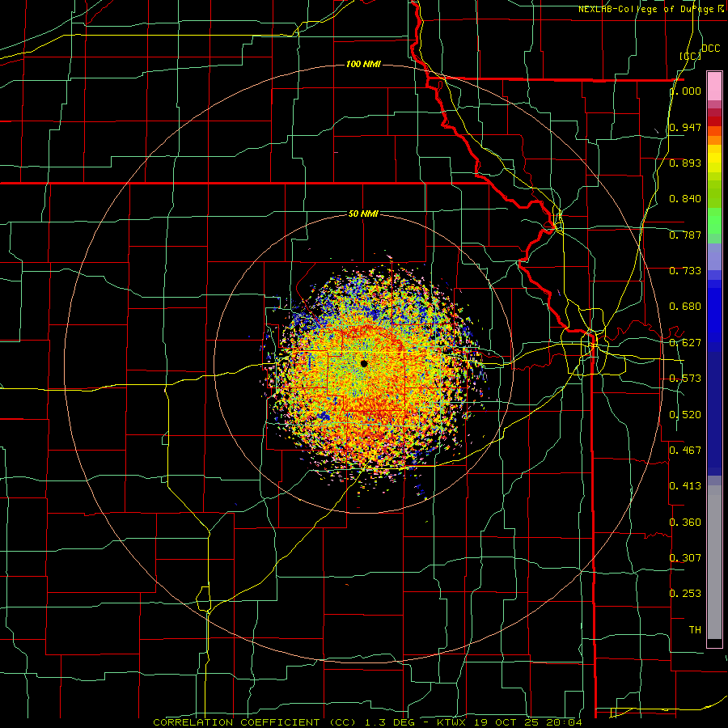Click the 0.360 color scale label
The width and height of the screenshot is (728, 728).
pyautogui.click(x=685, y=523)
